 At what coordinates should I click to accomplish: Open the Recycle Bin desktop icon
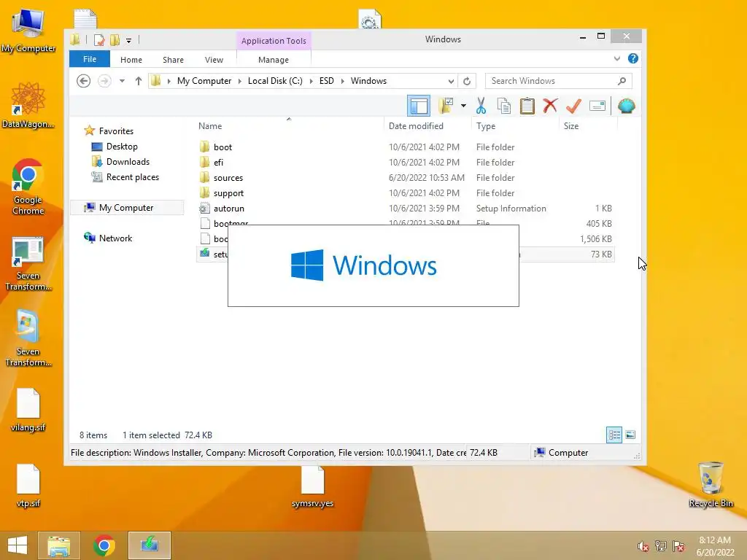[711, 484]
